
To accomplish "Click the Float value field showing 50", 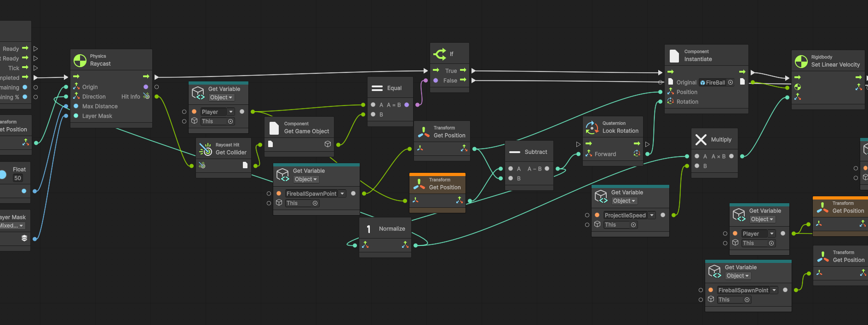I will tap(17, 178).
